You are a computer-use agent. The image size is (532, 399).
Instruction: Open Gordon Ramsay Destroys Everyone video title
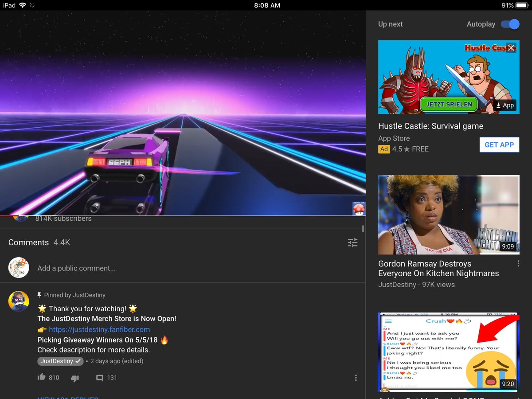pyautogui.click(x=438, y=269)
